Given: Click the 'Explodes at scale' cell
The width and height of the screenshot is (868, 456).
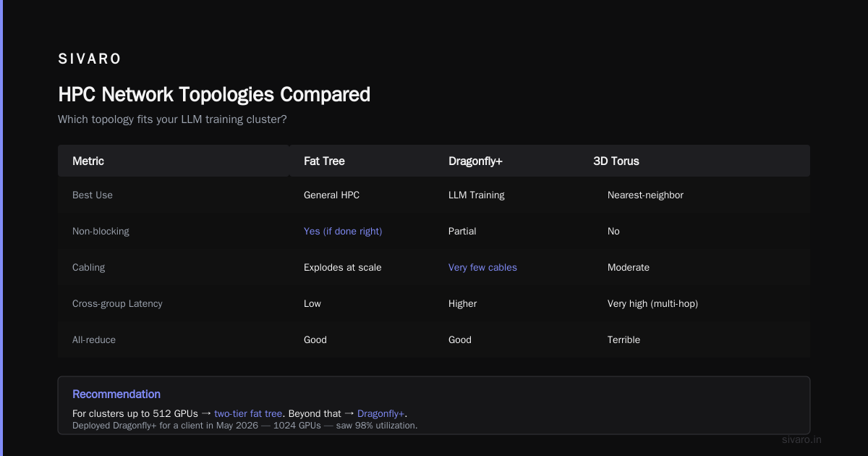Looking at the screenshot, I should (343, 267).
